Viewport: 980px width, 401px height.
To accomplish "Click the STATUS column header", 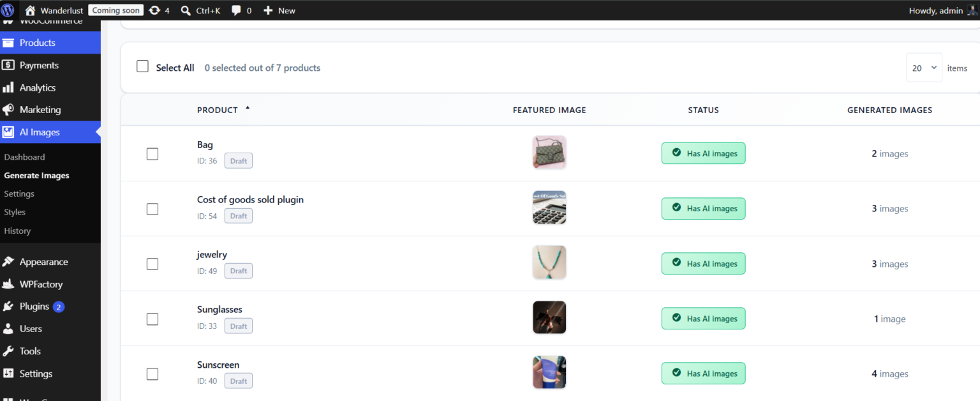I will [x=703, y=110].
